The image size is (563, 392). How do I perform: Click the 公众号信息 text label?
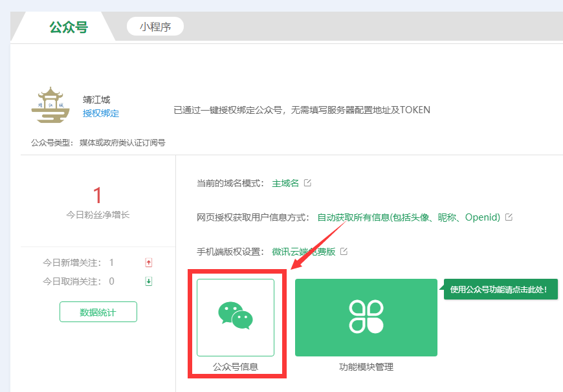(x=236, y=367)
